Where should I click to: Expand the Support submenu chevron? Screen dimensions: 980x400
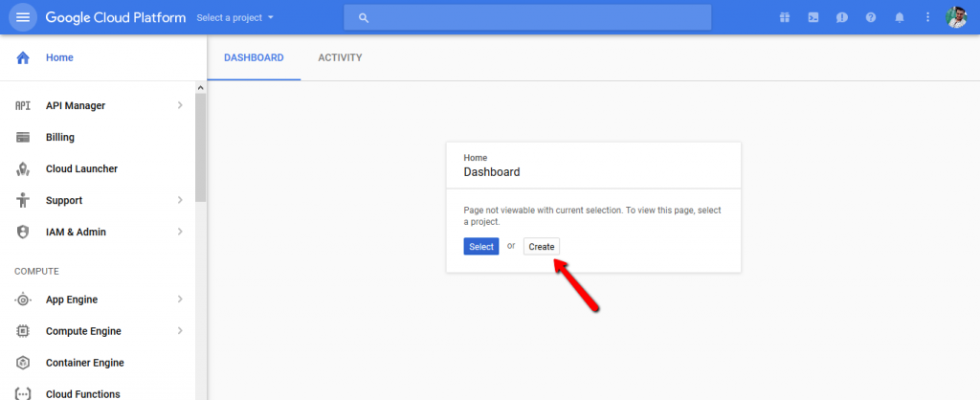pyautogui.click(x=180, y=200)
